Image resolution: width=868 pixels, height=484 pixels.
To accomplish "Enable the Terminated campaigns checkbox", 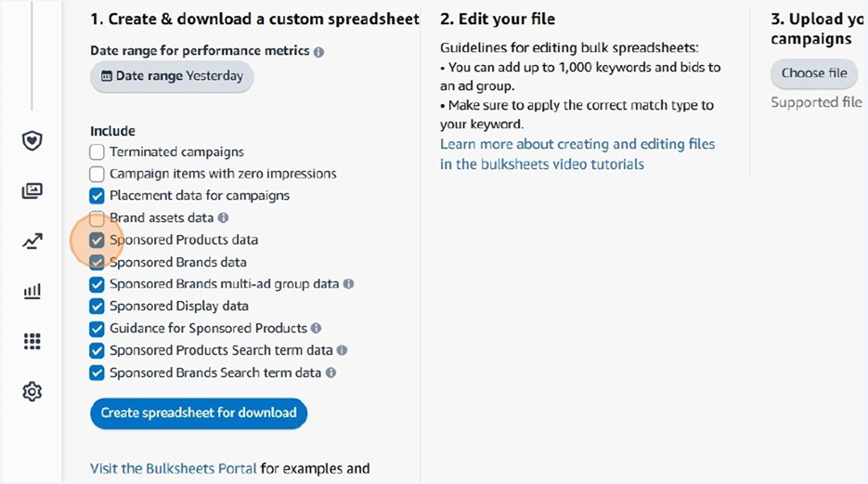I will click(x=97, y=151).
